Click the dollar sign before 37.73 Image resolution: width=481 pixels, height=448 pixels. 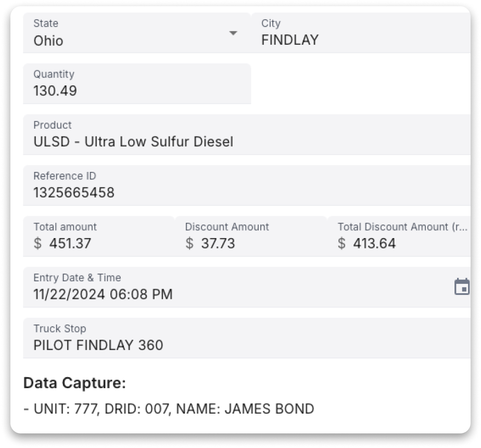pos(189,243)
